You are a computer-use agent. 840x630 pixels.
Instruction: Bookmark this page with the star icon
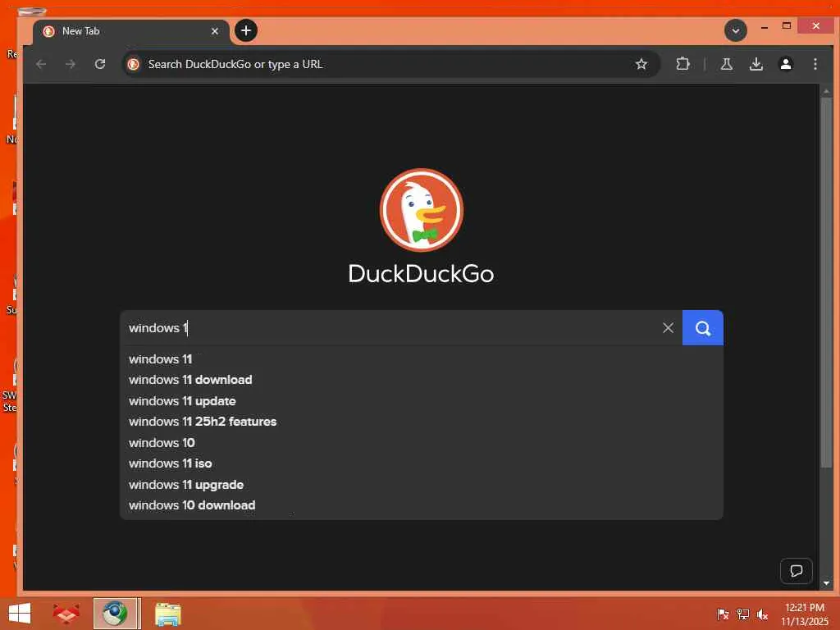tap(641, 64)
